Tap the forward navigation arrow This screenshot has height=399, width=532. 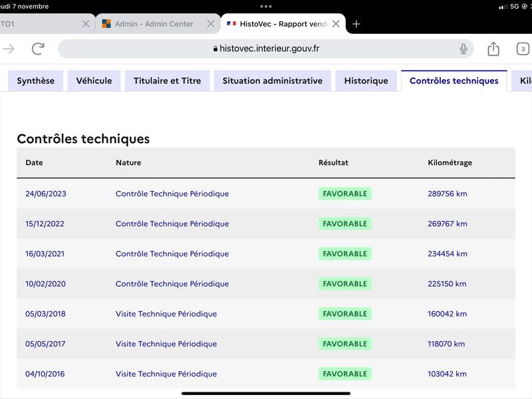click(9, 49)
